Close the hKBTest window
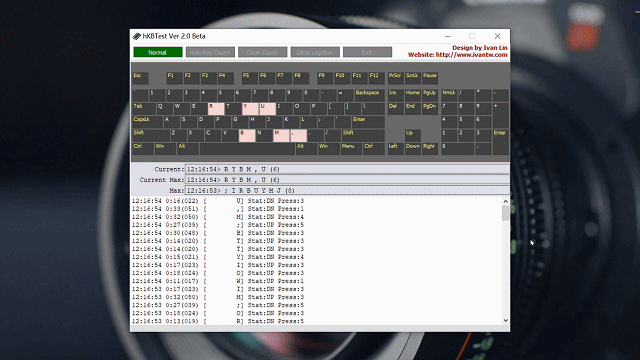Screen dimensions: 640x360 click(498, 36)
